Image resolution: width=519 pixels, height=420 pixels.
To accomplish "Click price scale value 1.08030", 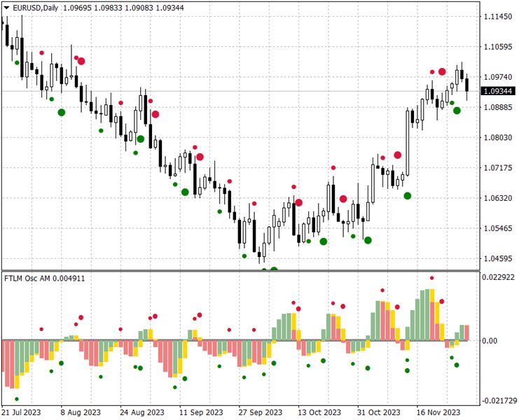I will [498, 138].
